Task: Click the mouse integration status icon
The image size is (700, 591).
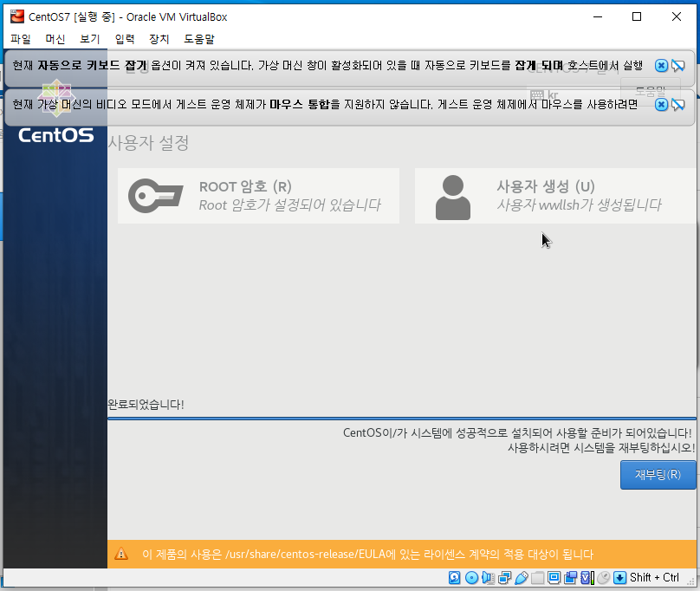Action: click(604, 578)
